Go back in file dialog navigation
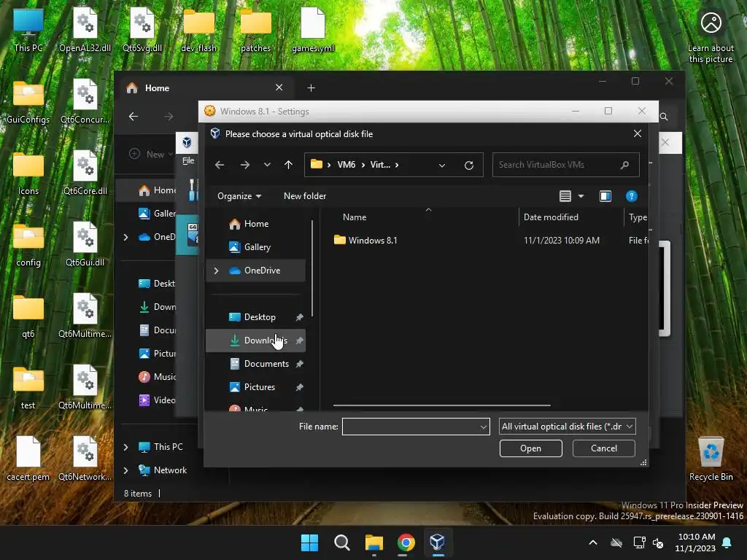747x560 pixels. (219, 165)
